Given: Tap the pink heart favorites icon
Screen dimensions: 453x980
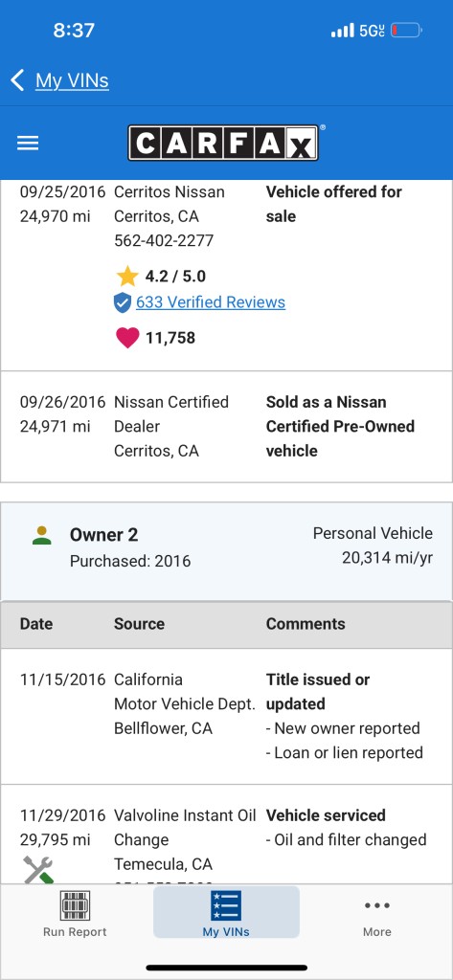Looking at the screenshot, I should point(127,338).
